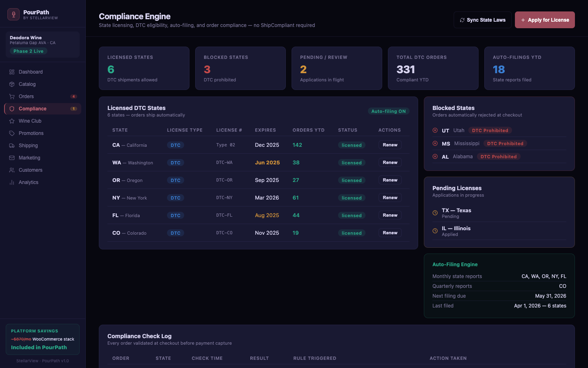Toggle the Auto-filing ON badge
Viewport: 588px width, 368px height.
(388, 111)
